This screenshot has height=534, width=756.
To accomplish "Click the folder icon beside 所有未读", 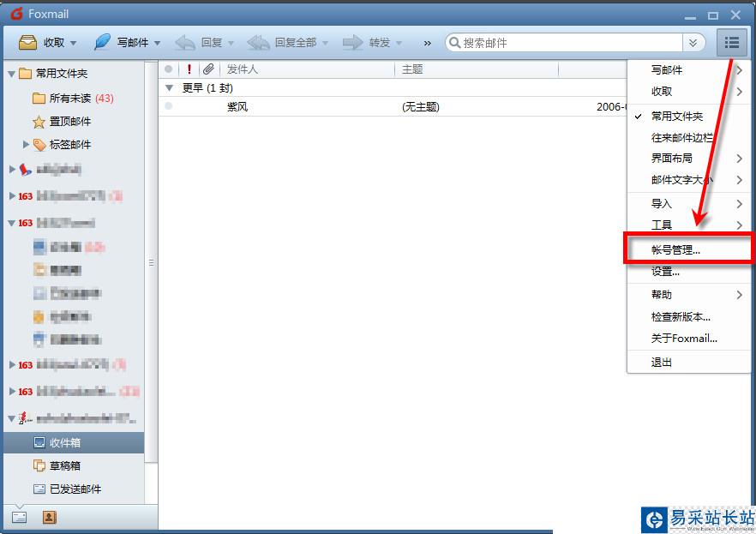I will [39, 99].
